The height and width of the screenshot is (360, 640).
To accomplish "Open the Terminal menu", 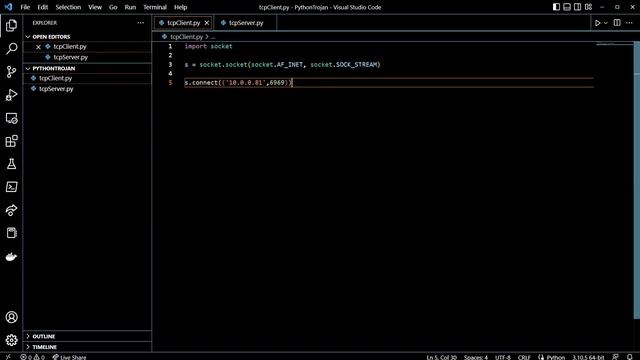I will (x=155, y=7).
